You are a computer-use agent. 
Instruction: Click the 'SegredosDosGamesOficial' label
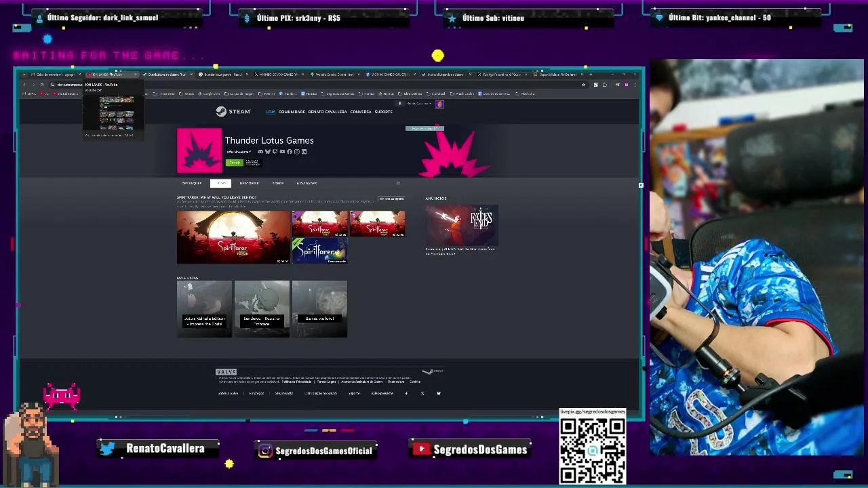[324, 451]
